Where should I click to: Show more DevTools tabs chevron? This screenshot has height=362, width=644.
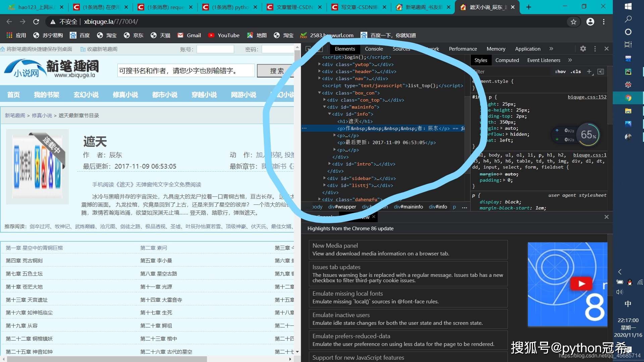551,49
